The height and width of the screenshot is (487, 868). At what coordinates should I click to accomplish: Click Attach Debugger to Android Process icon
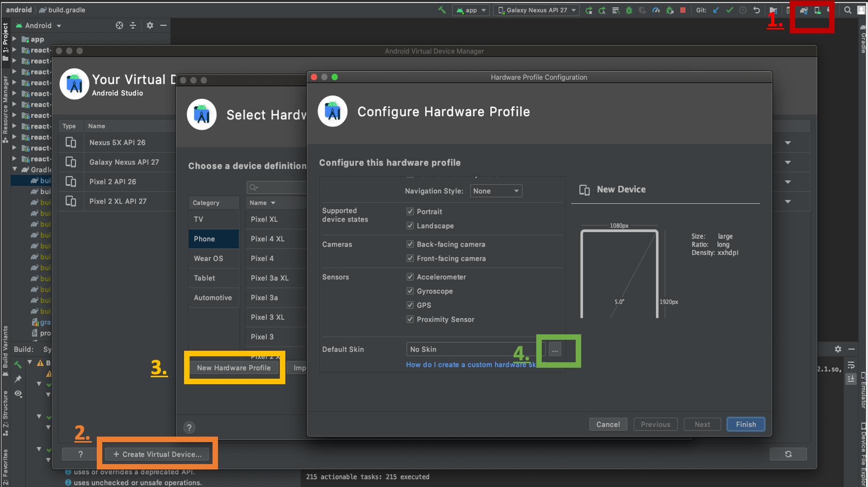coord(670,10)
